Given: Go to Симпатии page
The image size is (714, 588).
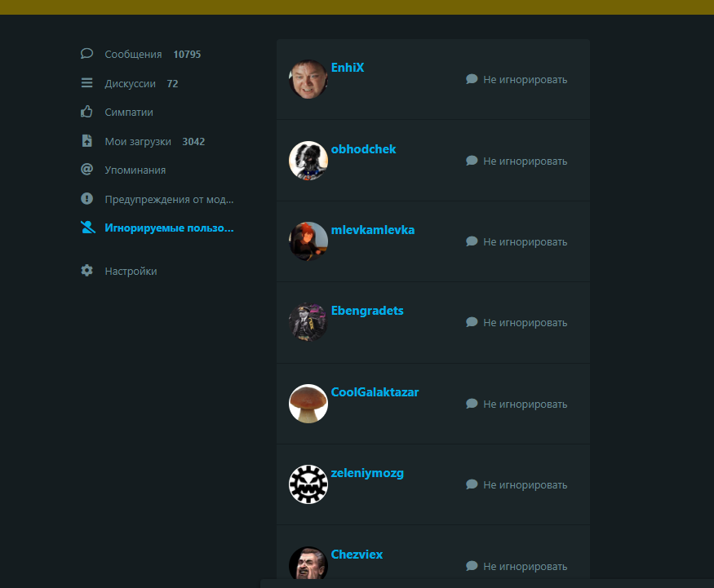Looking at the screenshot, I should [x=129, y=113].
